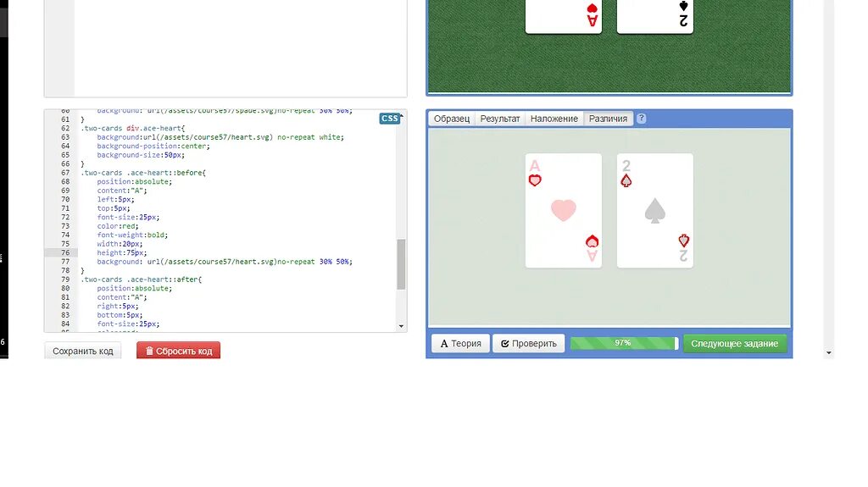The width and height of the screenshot is (868, 487).
Task: Open the Различия tab
Action: tap(608, 119)
